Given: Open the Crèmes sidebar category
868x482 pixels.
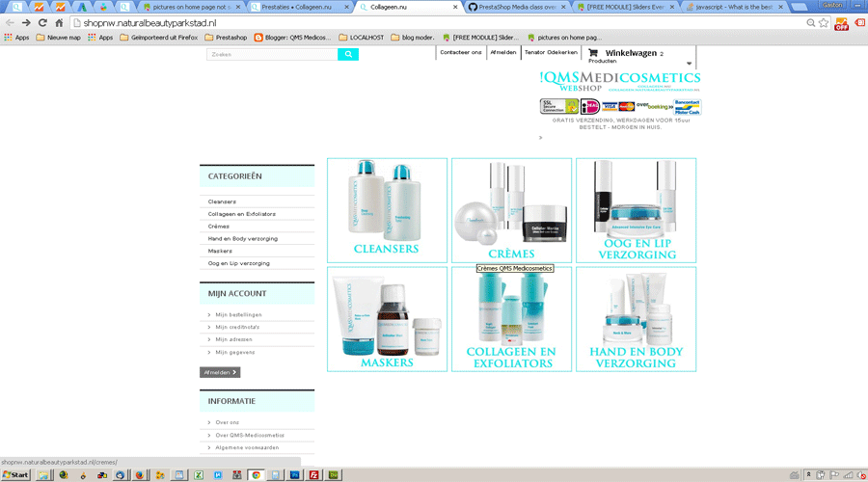Looking at the screenshot, I should [218, 227].
